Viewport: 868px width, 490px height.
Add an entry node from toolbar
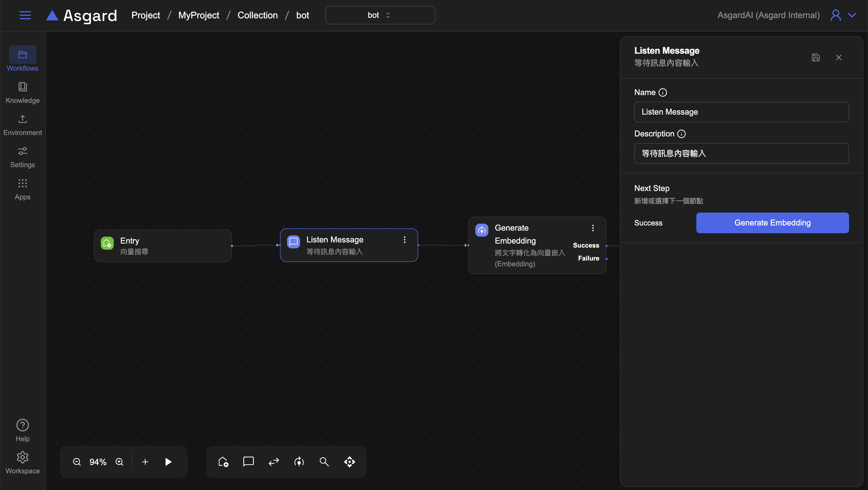223,462
